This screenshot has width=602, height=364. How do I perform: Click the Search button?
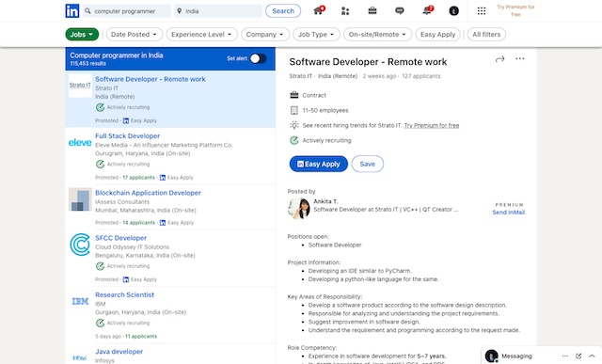(x=283, y=10)
